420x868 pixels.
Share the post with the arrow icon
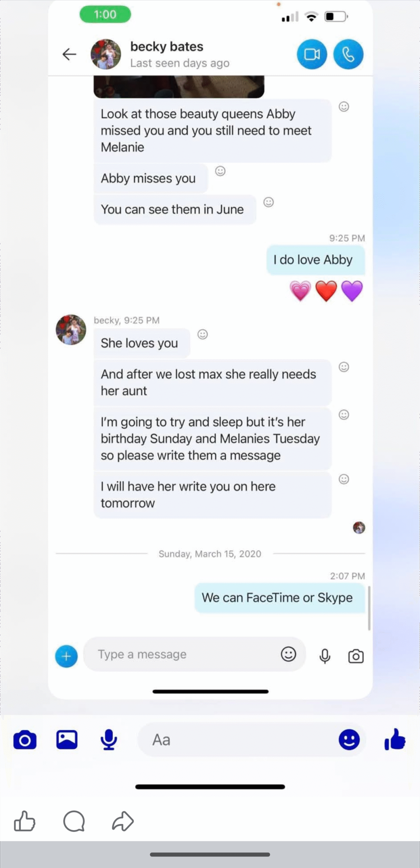click(x=123, y=821)
